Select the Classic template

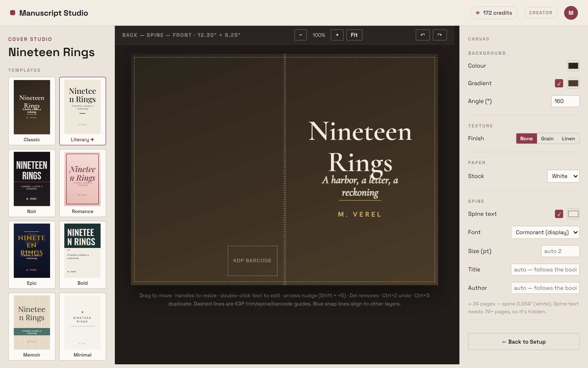[32, 111]
